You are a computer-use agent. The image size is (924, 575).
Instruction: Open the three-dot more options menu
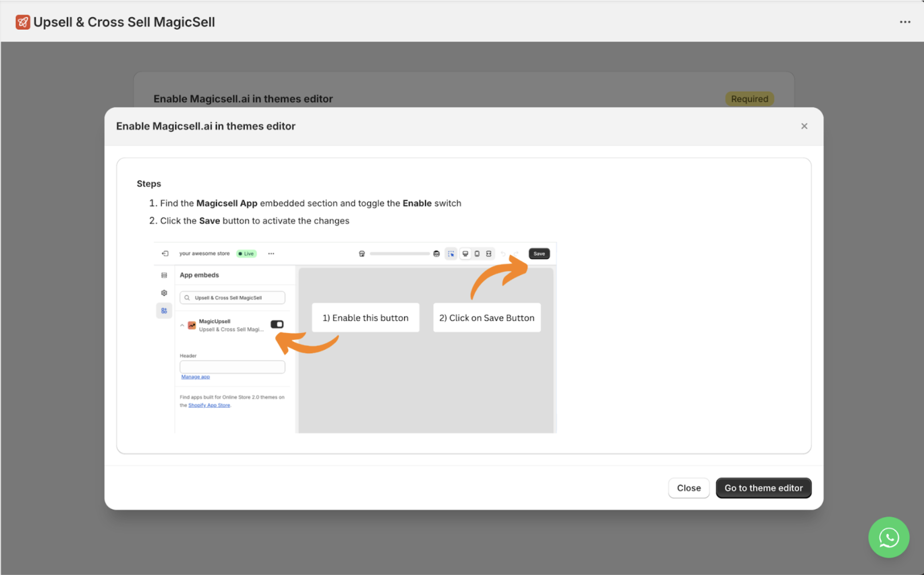point(905,22)
